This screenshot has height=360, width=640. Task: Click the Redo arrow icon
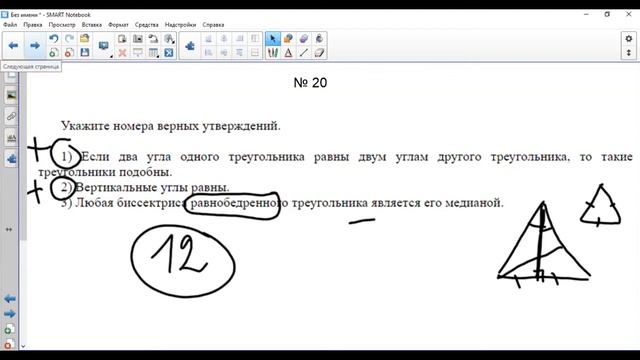click(x=69, y=39)
